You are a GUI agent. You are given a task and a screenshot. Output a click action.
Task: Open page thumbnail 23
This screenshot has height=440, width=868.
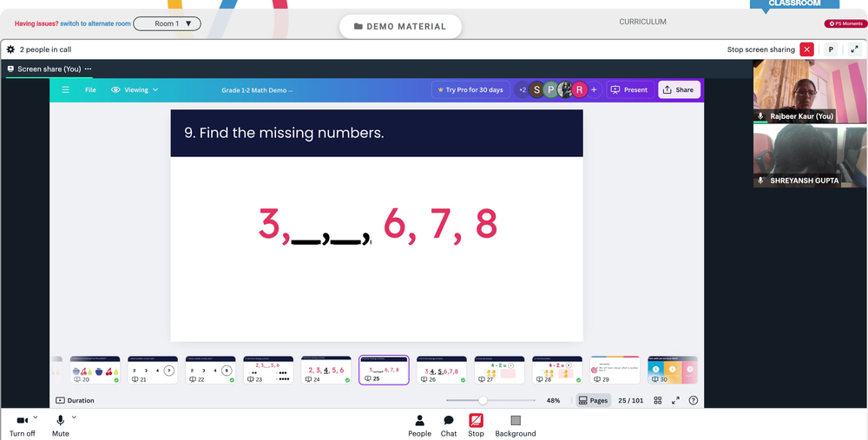coord(268,370)
